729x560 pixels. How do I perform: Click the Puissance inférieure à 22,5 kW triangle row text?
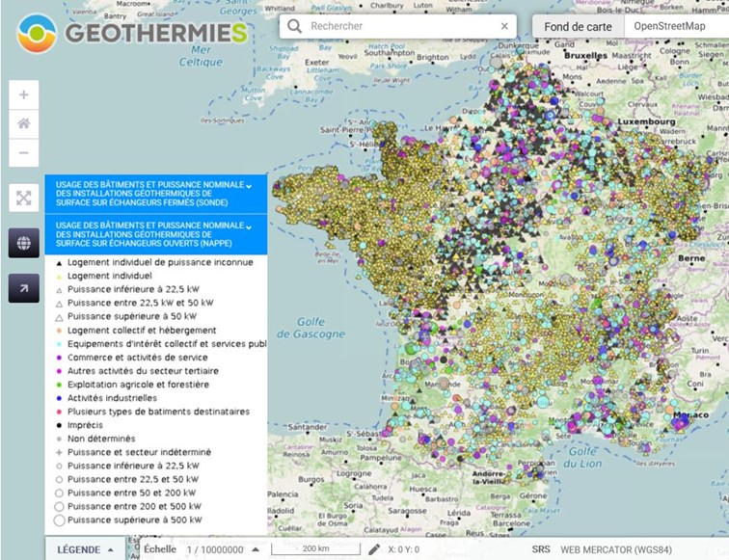[x=133, y=289]
